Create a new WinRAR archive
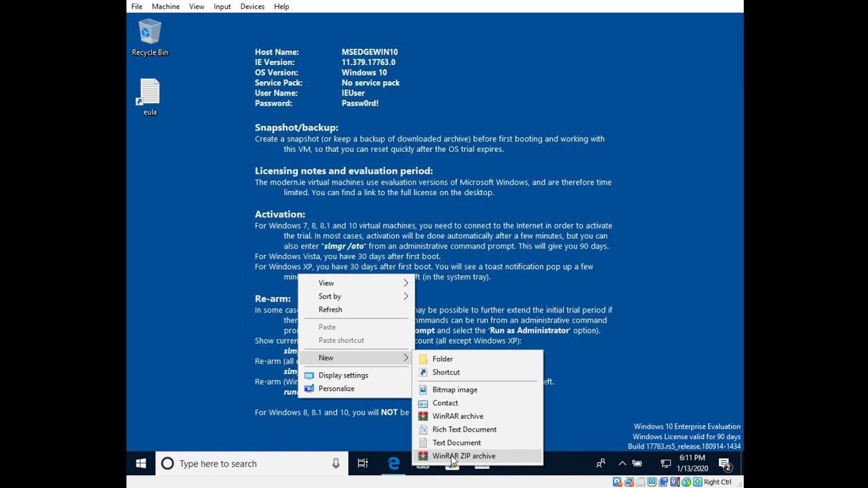This screenshot has width=868, height=488. [478, 416]
